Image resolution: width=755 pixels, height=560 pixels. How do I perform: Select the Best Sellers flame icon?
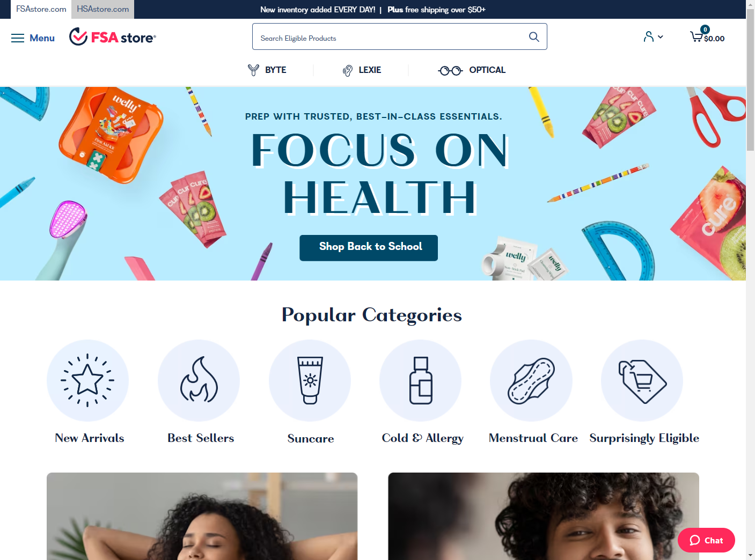pos(199,380)
